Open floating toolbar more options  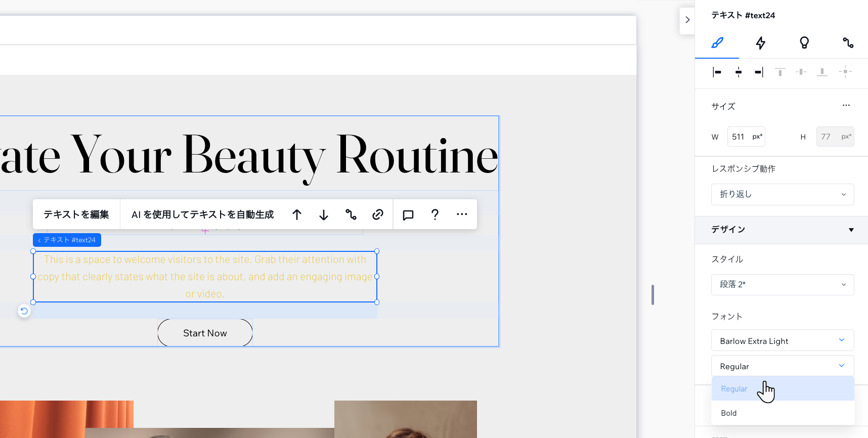click(x=462, y=214)
